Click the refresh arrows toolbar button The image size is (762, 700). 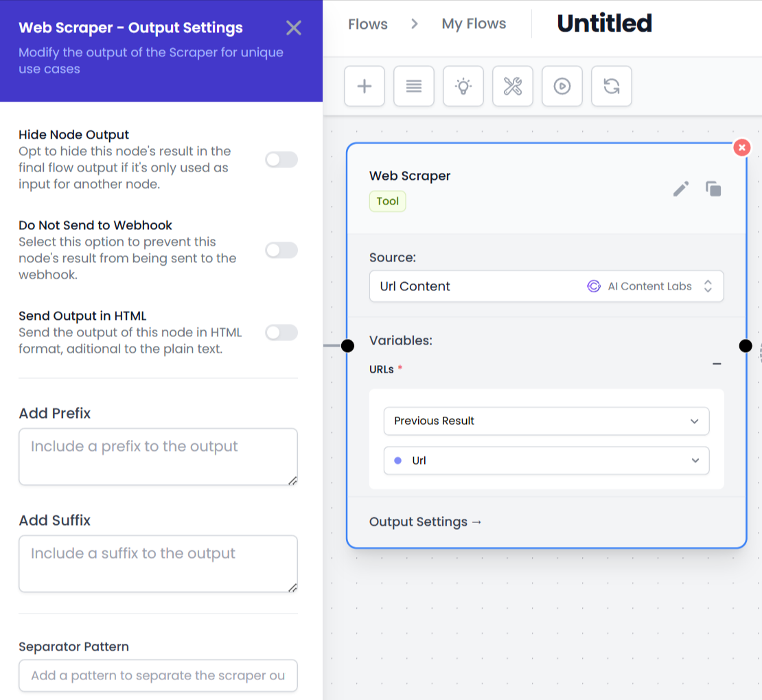[612, 86]
